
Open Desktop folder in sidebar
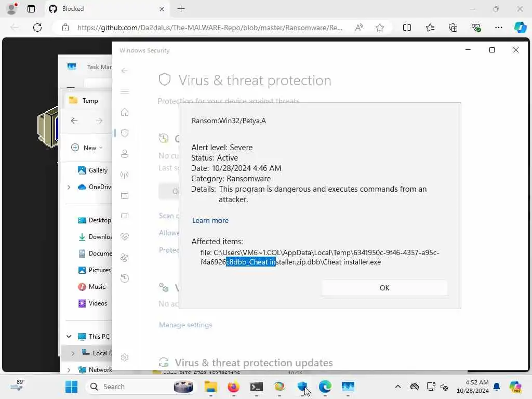pyautogui.click(x=95, y=220)
